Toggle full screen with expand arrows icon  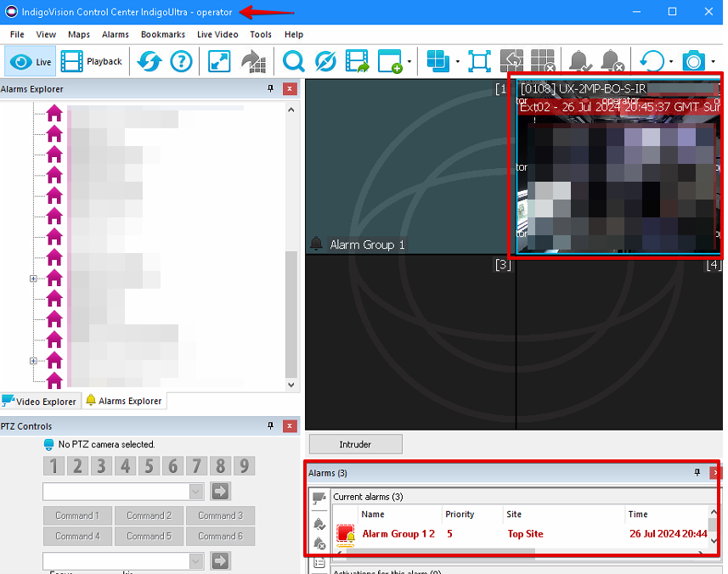[219, 61]
